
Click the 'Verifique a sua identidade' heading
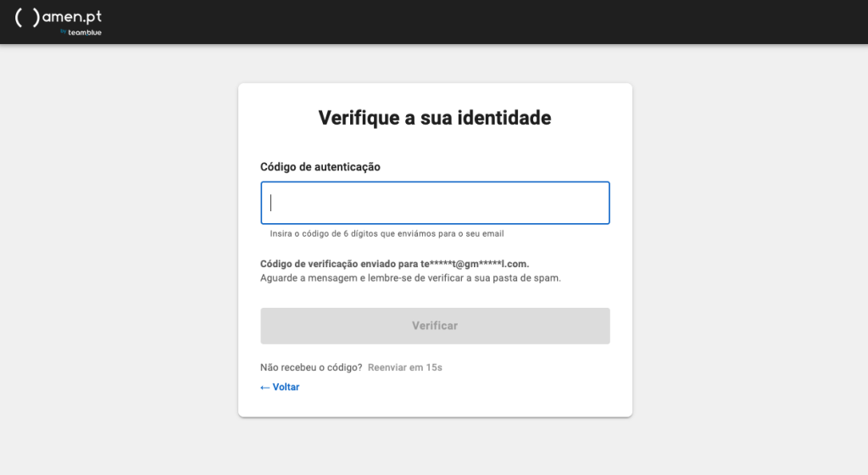click(435, 118)
